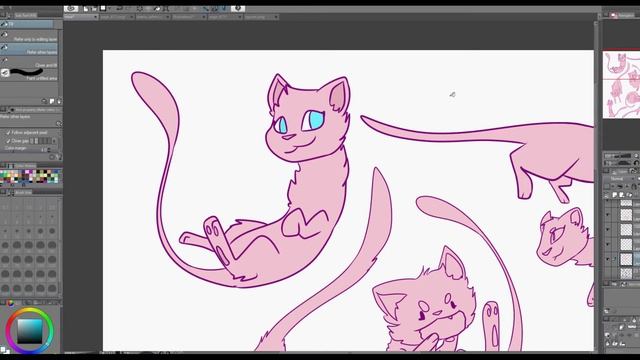This screenshot has width=640, height=360.
Task: Click the Save icon in command bar
Action: coord(103,9)
